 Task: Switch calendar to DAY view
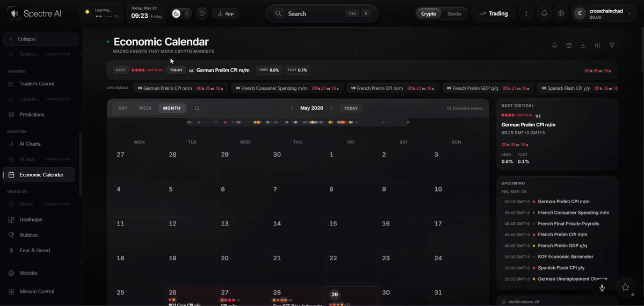(x=123, y=108)
